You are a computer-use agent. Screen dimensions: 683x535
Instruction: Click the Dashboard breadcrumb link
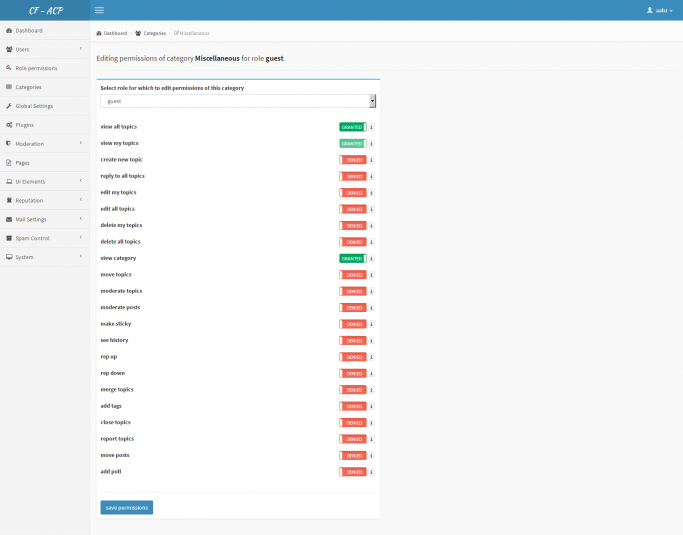pos(112,33)
